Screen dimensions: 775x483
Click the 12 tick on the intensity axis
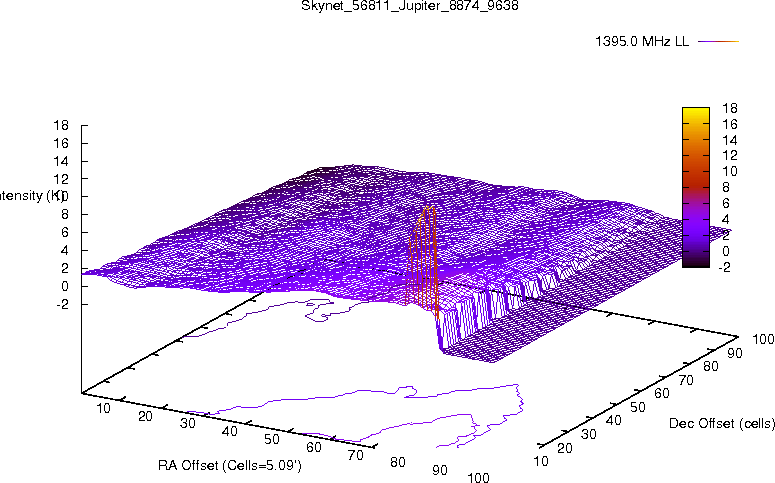point(61,179)
